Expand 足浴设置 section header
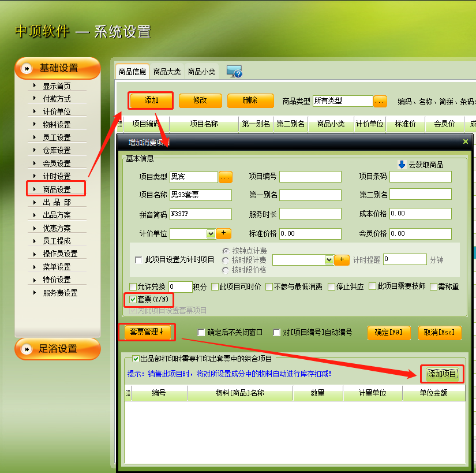476x473 pixels. pos(58,349)
